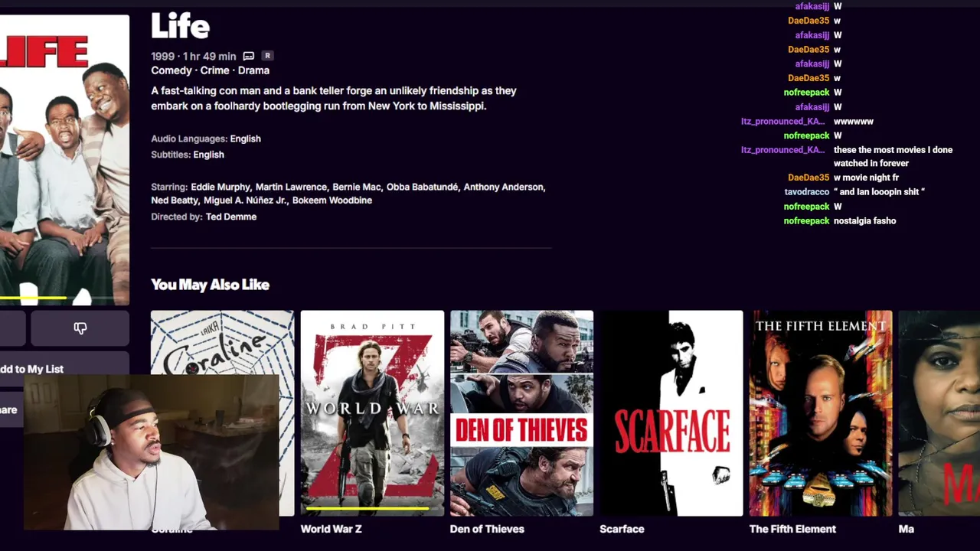
Task: Open Martin Lawrence's cast page
Action: pyautogui.click(x=291, y=187)
